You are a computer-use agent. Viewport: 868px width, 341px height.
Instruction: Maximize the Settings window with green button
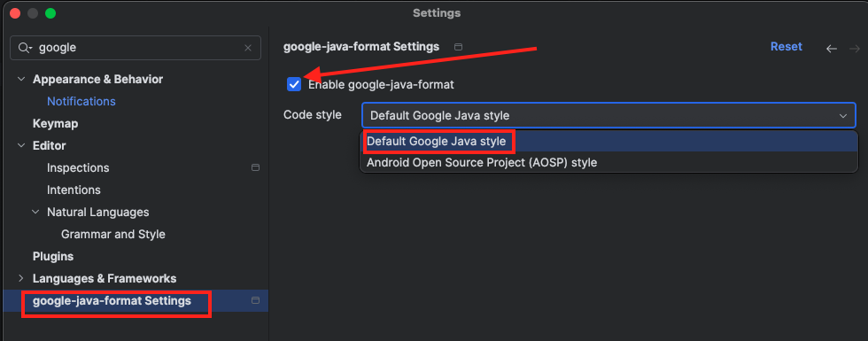click(50, 13)
